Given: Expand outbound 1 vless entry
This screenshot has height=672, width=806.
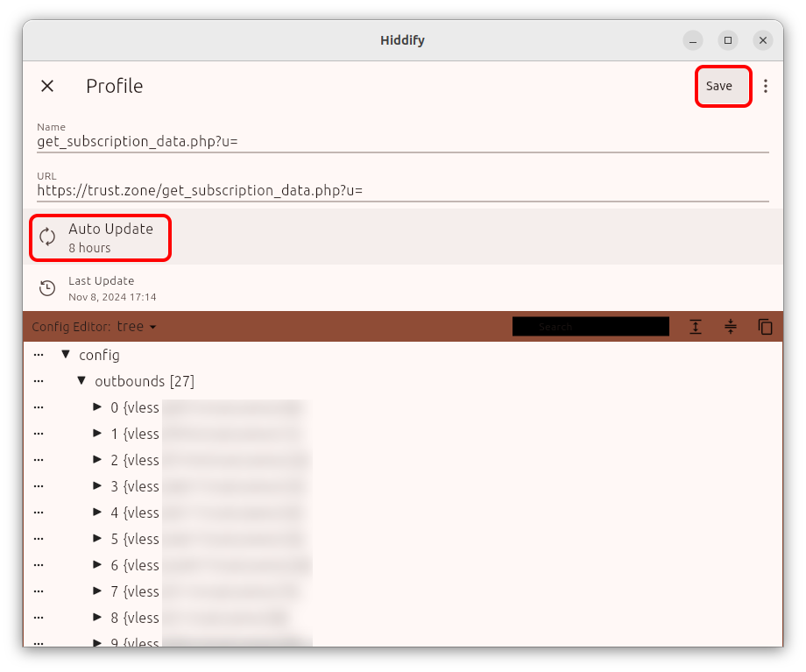Looking at the screenshot, I should (x=97, y=434).
